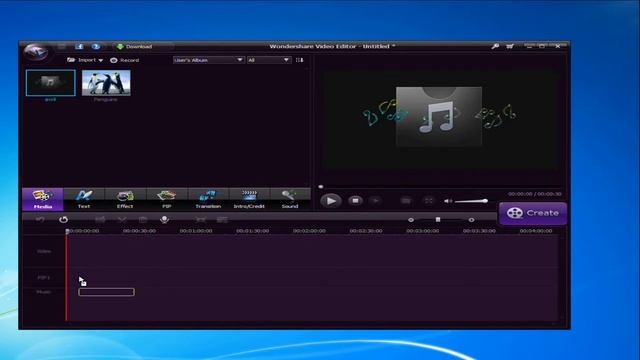Click the Import text button
640x360 pixels.
[x=87, y=60]
